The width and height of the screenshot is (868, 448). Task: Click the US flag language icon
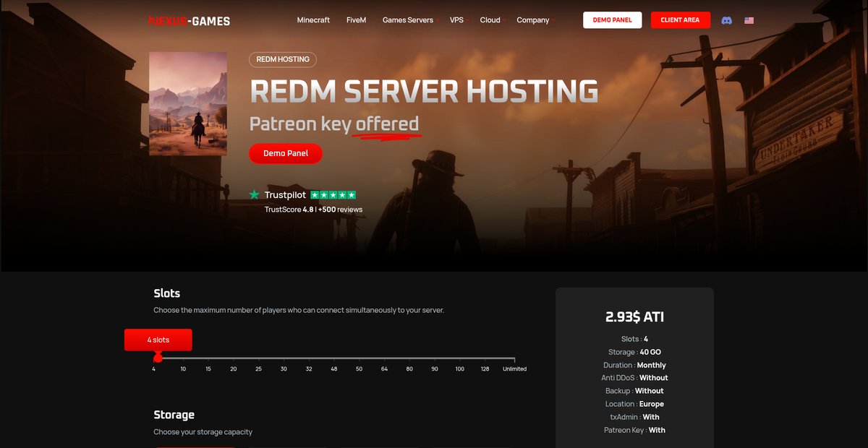(749, 20)
